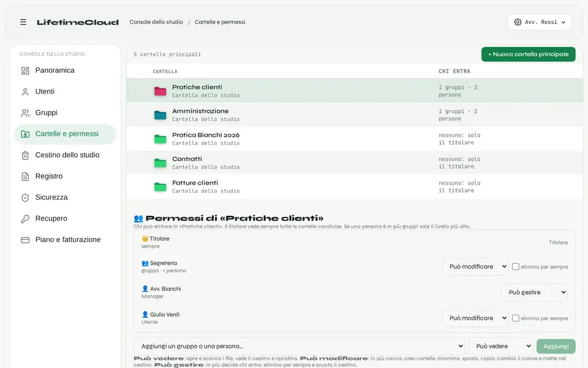Click the Panoramica grid icon
The width and height of the screenshot is (588, 368).
click(x=25, y=71)
